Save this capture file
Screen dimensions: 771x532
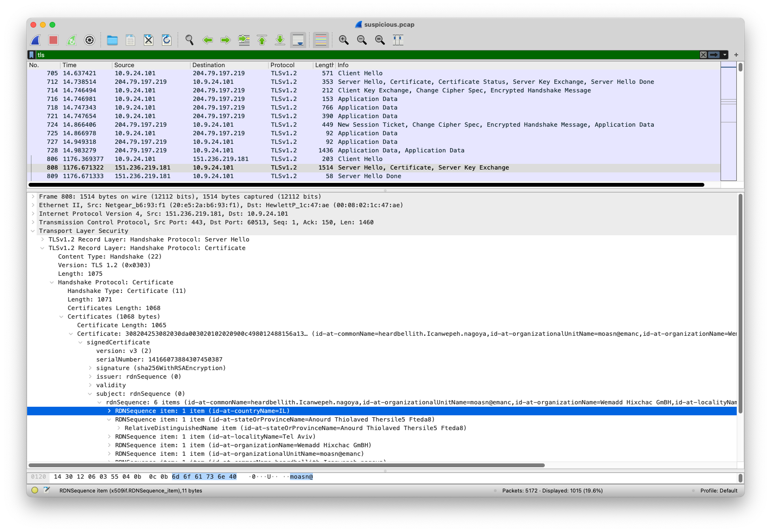pyautogui.click(x=130, y=40)
